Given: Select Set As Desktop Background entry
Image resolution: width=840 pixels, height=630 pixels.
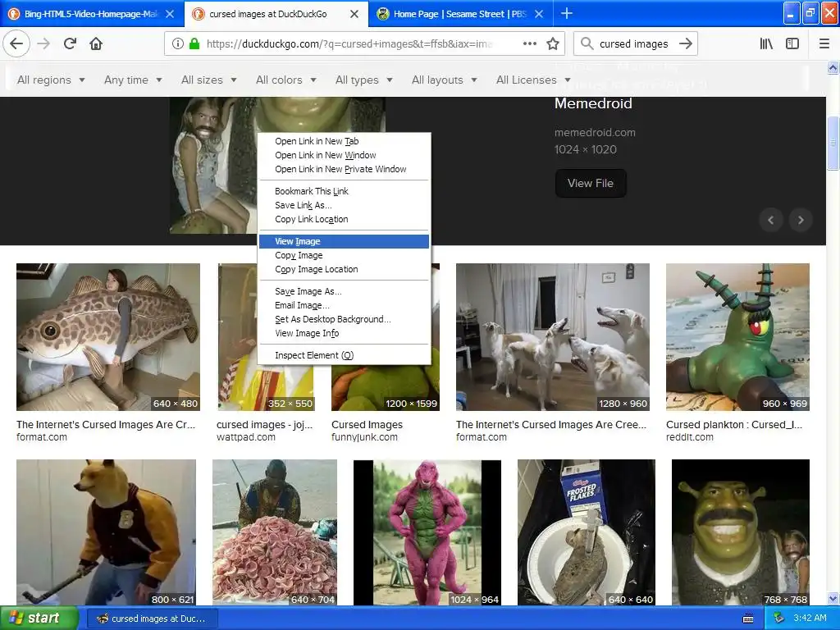Looking at the screenshot, I should coord(344,319).
